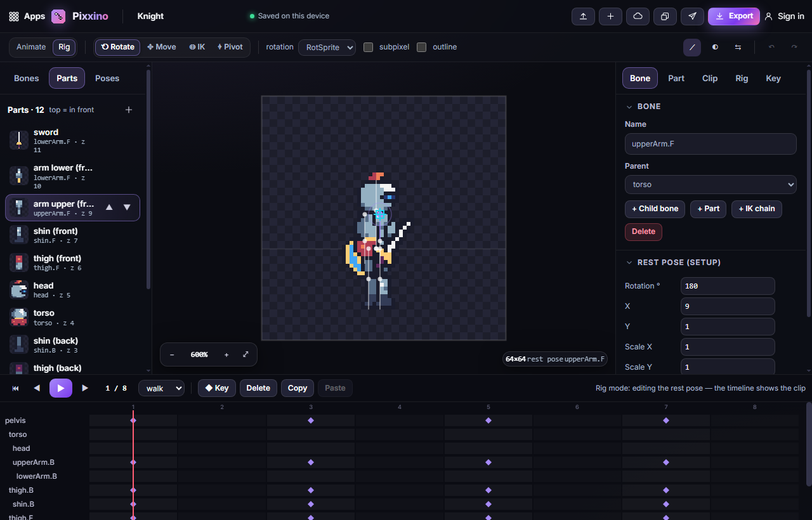Open the Key tab in inspector
The height and width of the screenshot is (520, 812).
pos(773,78)
